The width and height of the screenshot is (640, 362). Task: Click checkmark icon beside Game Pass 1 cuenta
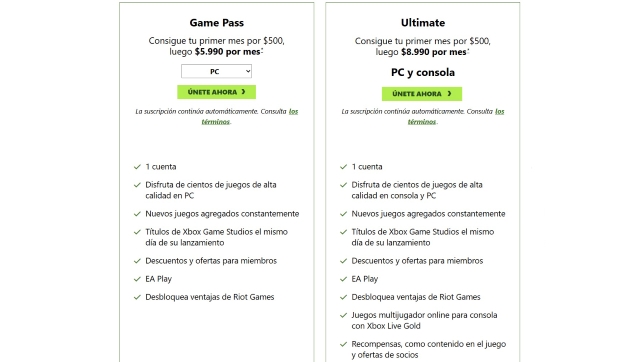point(137,167)
